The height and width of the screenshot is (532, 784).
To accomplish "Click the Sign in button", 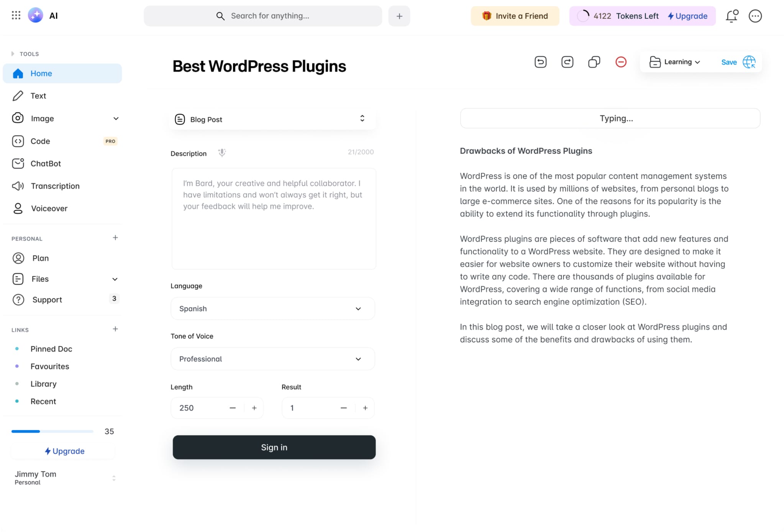I will [274, 447].
